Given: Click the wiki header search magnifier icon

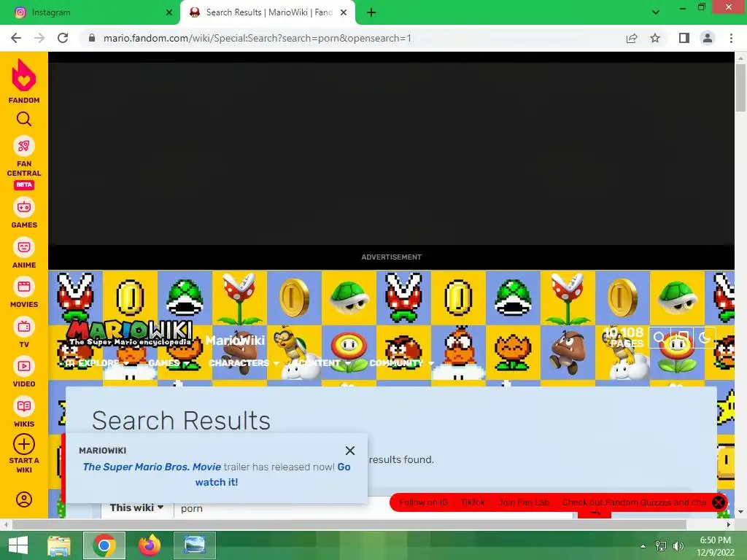Looking at the screenshot, I should coord(659,338).
